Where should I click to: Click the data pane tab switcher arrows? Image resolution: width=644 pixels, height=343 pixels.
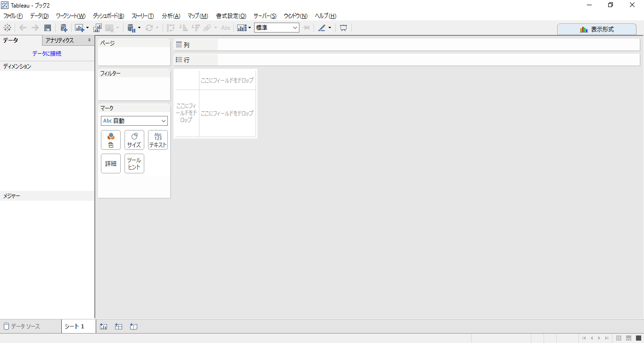90,41
